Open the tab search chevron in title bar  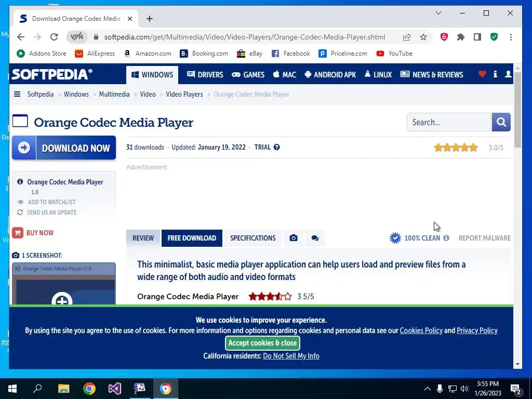(438, 13)
